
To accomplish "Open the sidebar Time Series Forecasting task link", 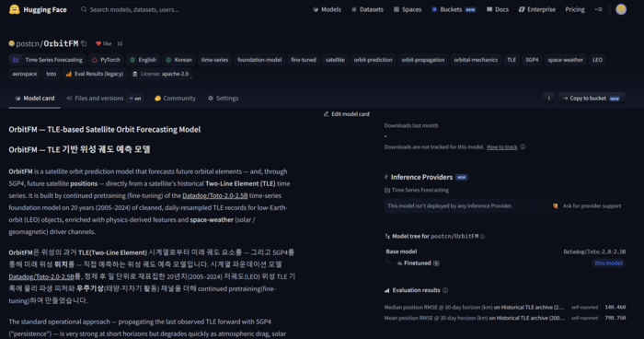I will tap(417, 190).
